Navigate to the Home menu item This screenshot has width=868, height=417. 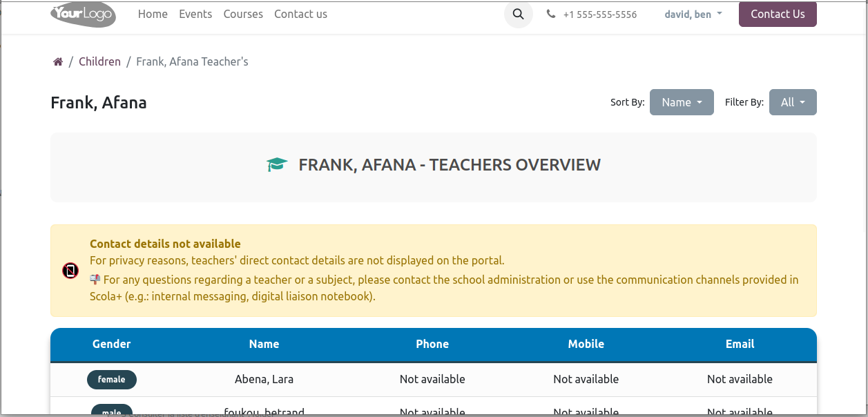click(153, 14)
